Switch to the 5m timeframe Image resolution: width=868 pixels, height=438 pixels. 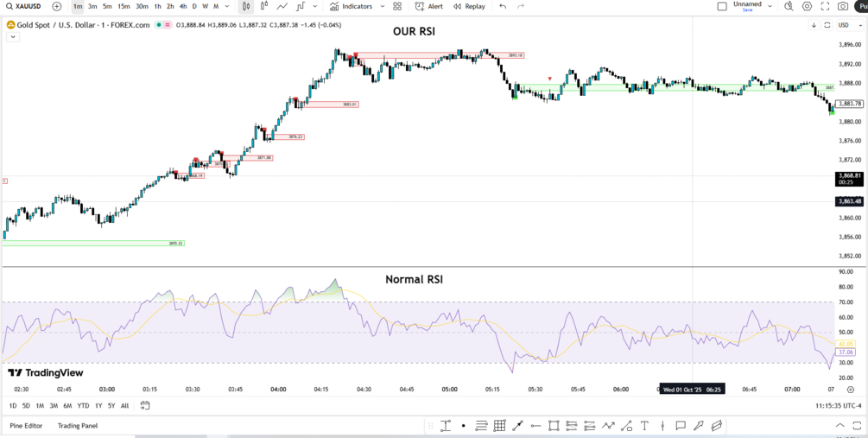click(x=107, y=7)
